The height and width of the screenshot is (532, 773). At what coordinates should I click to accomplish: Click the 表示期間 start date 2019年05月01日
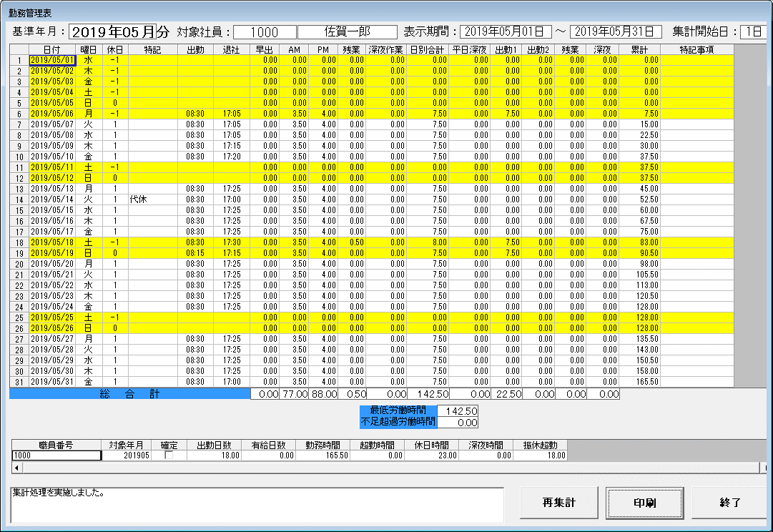click(x=506, y=31)
